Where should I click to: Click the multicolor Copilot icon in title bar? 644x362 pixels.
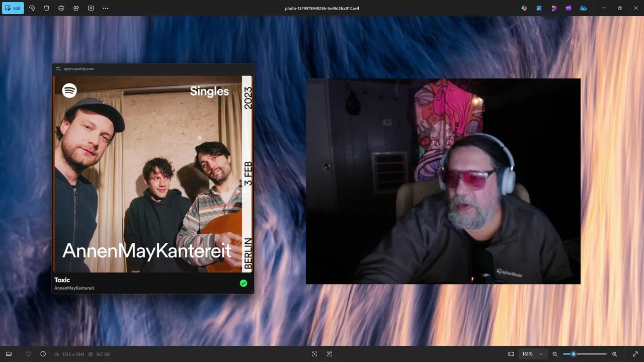(x=524, y=8)
